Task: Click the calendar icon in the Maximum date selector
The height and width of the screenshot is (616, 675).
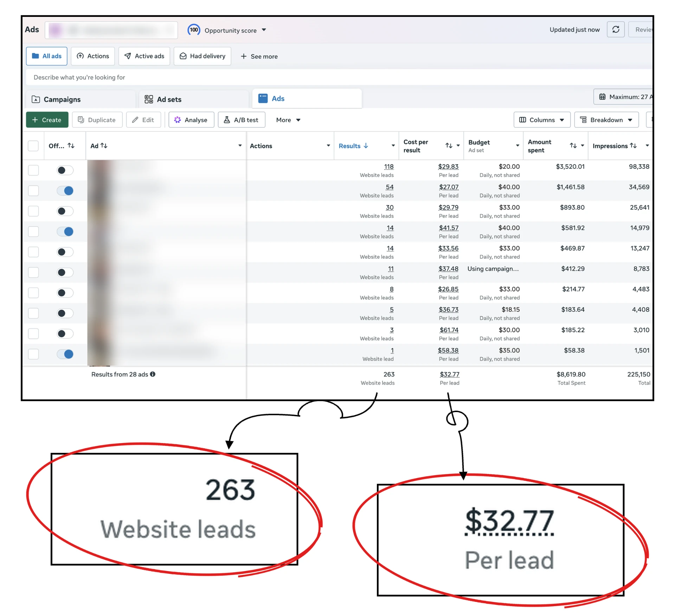Action: [602, 97]
